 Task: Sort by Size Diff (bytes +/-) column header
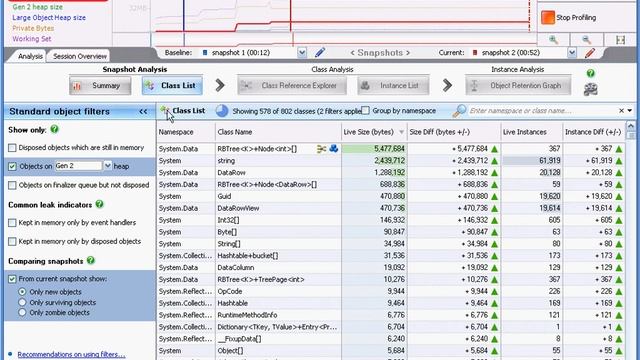pyautogui.click(x=454, y=132)
